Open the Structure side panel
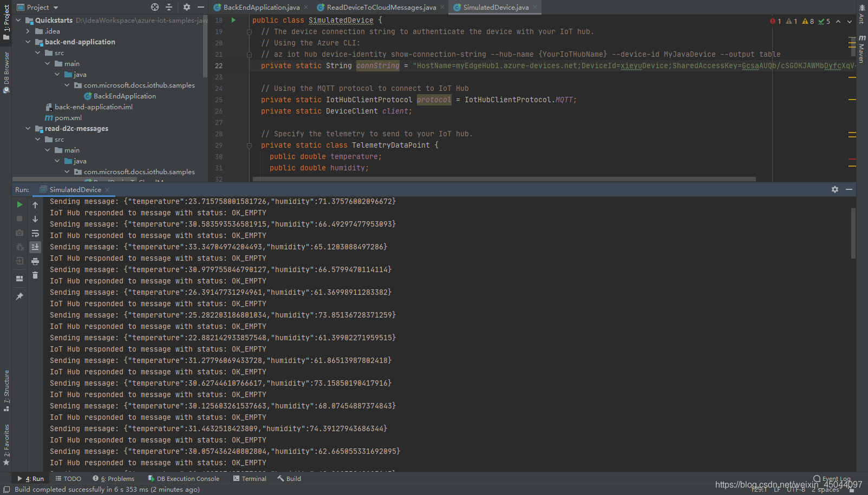 6,391
